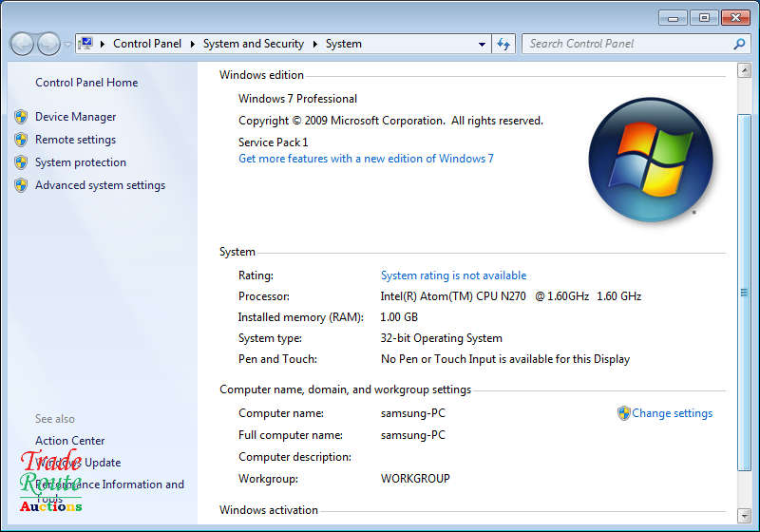The height and width of the screenshot is (532, 760).
Task: Select the WORKGROUP value
Action: tap(415, 479)
